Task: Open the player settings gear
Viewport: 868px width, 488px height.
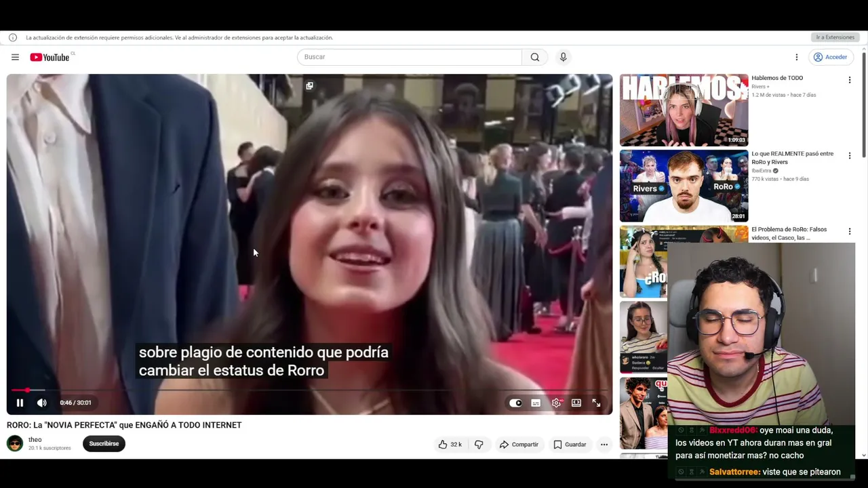Action: click(556, 403)
